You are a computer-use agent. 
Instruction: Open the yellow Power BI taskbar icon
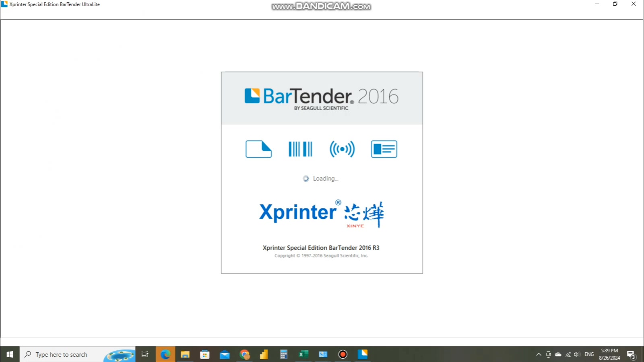[264, 354]
